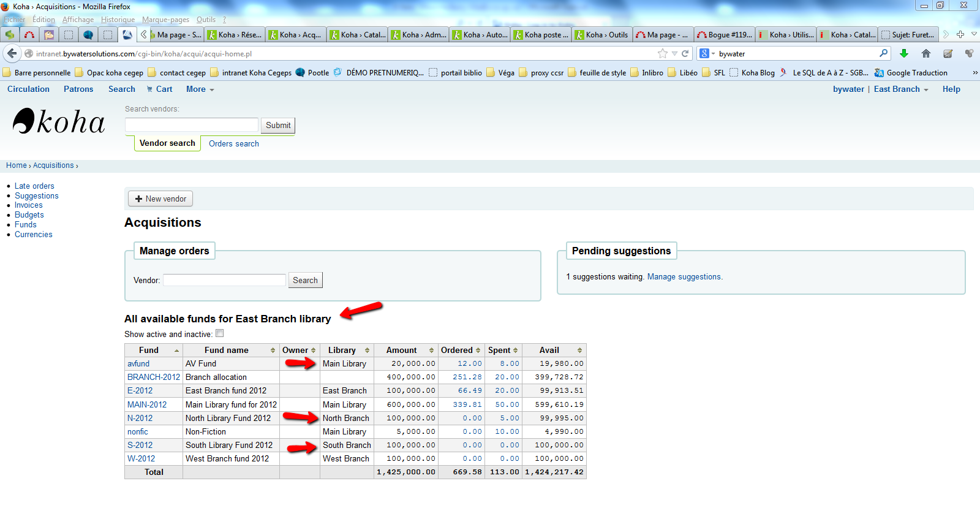Viewport: 980px width, 527px height.
Task: Open the Historique menu
Action: [x=118, y=20]
